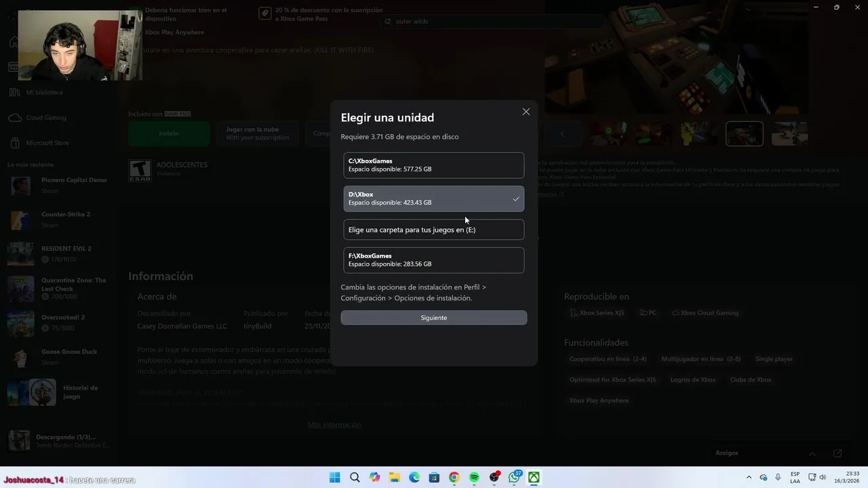Click the Siguiente button
Screen dimensions: 868x488
point(433,317)
